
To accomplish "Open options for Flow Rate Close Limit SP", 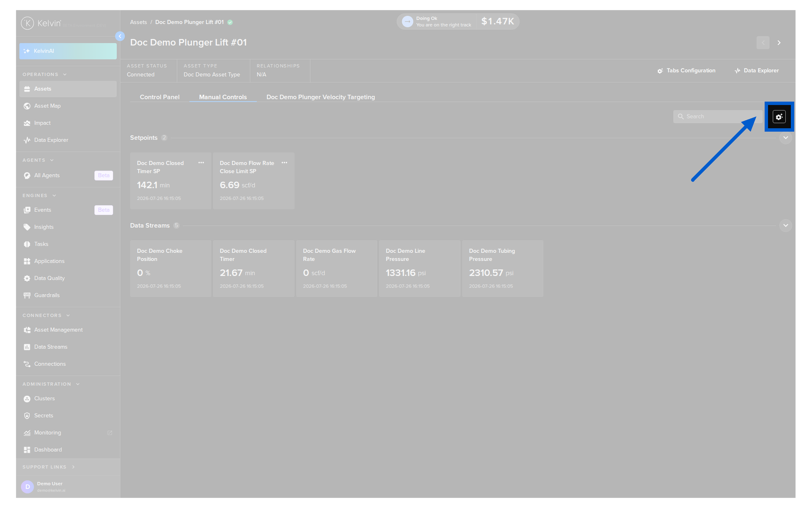I will pos(284,163).
